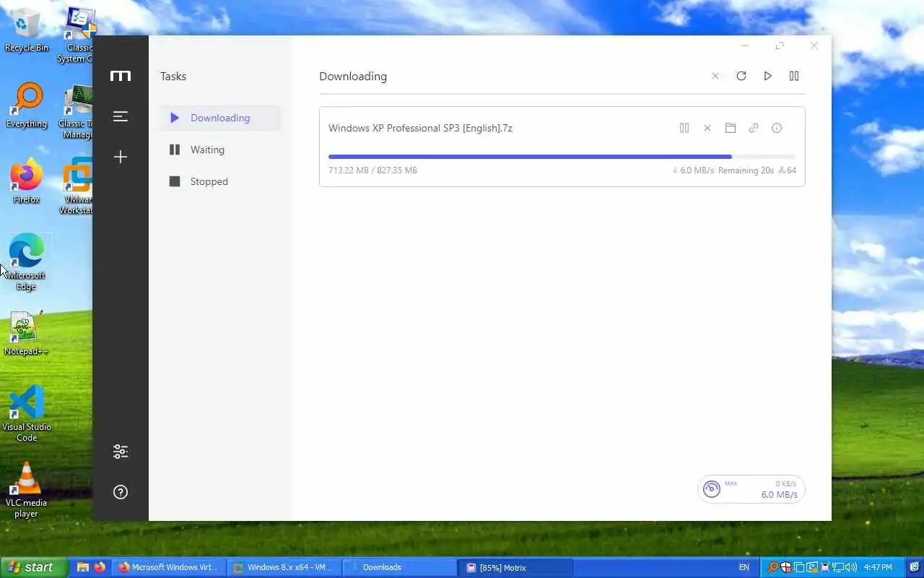Launch Firefox from the desktop
The width and height of the screenshot is (924, 578).
point(27,182)
